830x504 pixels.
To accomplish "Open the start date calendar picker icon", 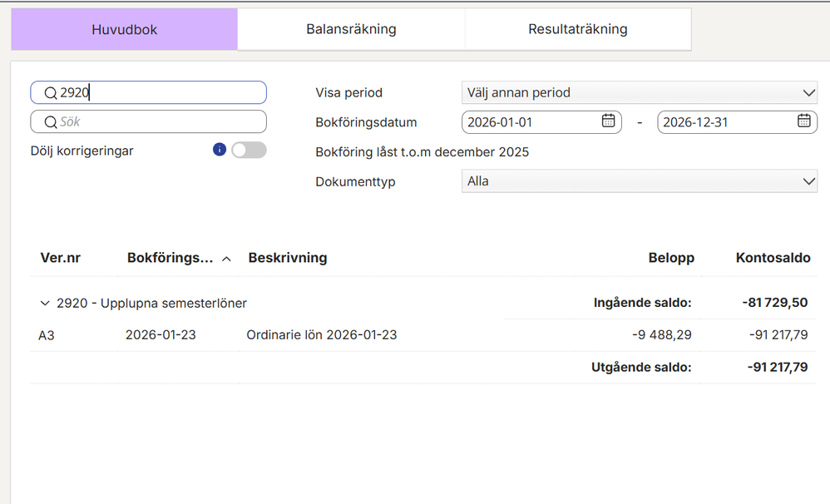I will tap(608, 121).
